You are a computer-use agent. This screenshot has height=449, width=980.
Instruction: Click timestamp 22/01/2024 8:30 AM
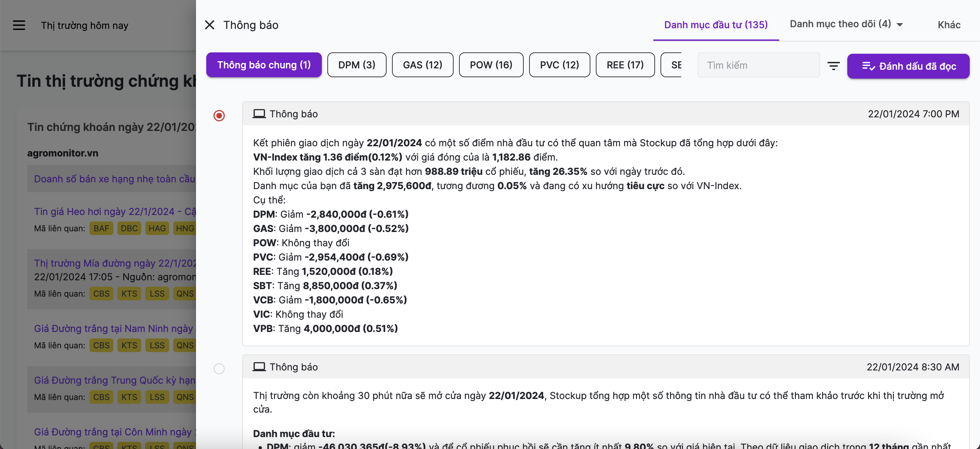pyautogui.click(x=913, y=367)
